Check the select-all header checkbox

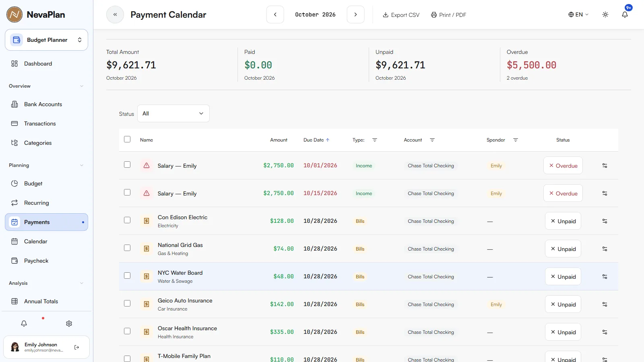[x=127, y=139]
